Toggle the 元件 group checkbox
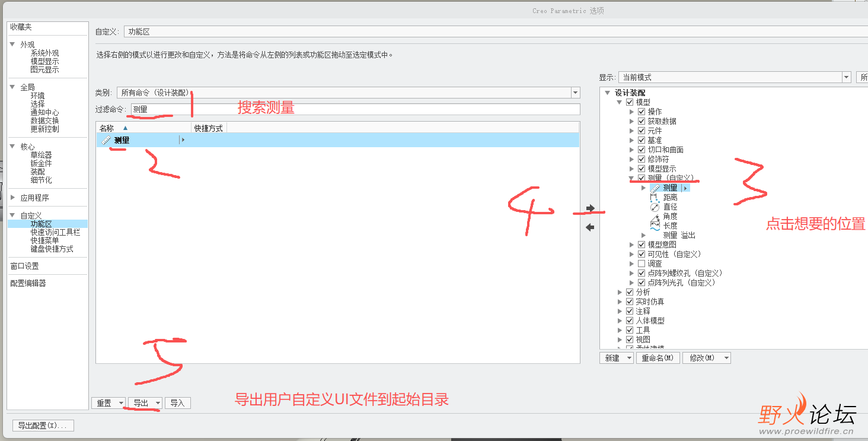The height and width of the screenshot is (441, 868). [642, 131]
